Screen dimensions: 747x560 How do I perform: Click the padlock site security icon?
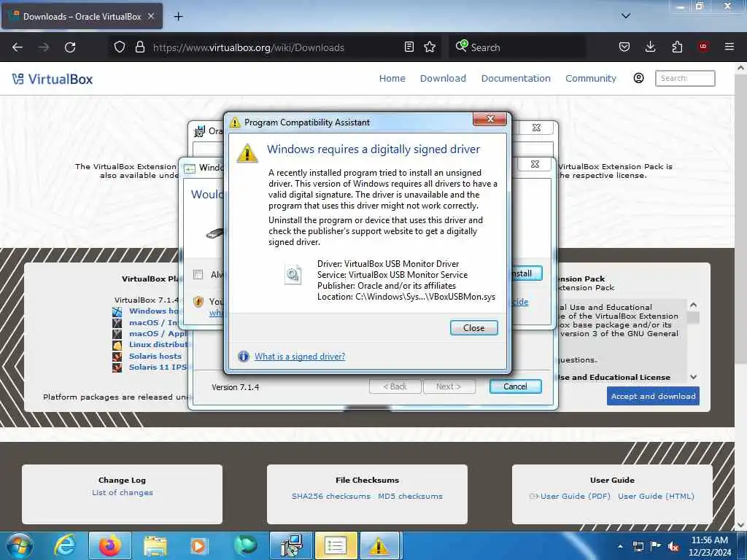139,47
